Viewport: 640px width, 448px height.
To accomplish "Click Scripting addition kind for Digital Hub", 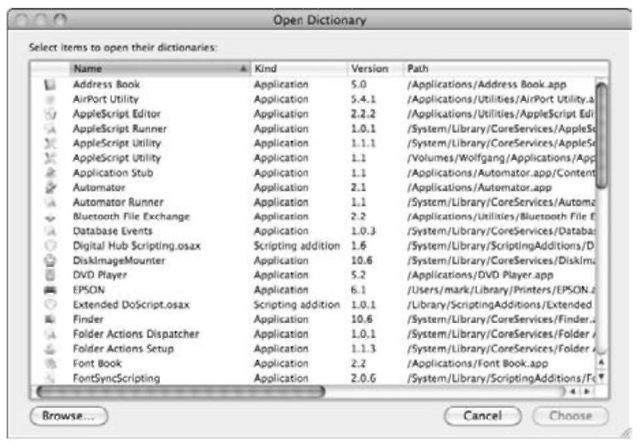I will 297,246.
